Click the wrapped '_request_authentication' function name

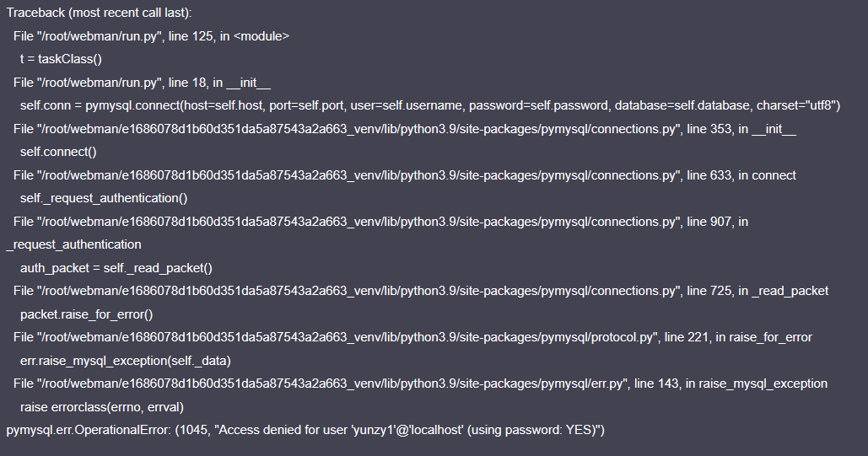[73, 244]
